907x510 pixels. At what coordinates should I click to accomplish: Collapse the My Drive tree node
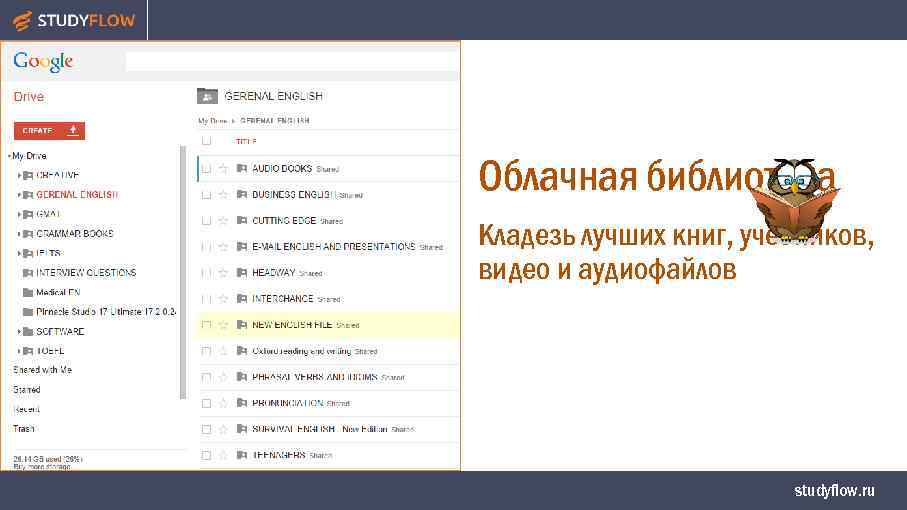10,156
